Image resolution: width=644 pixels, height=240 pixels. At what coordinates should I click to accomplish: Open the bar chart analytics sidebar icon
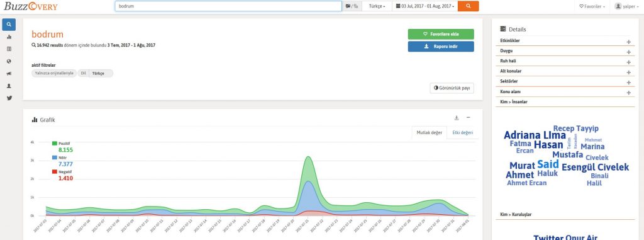[x=9, y=37]
